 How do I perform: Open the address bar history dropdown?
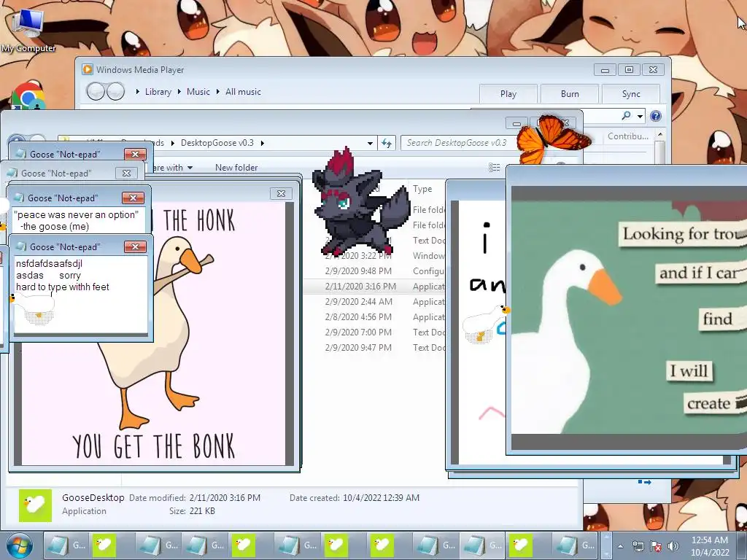[370, 143]
